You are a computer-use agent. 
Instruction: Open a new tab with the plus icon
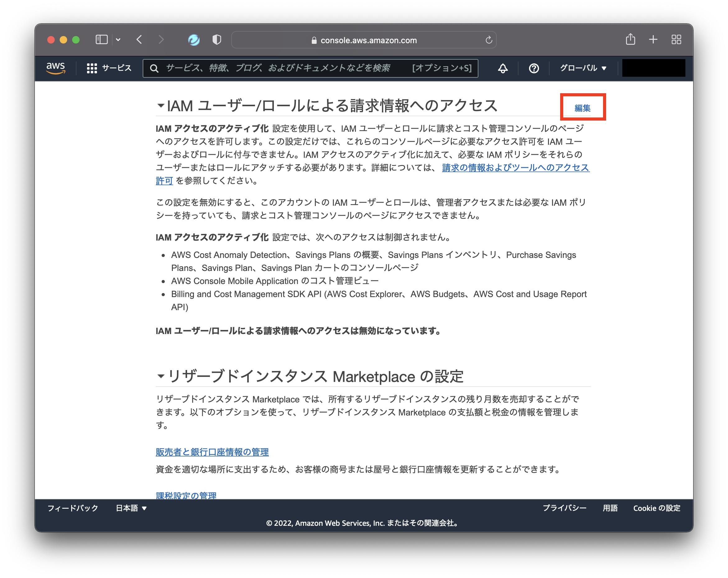[653, 39]
